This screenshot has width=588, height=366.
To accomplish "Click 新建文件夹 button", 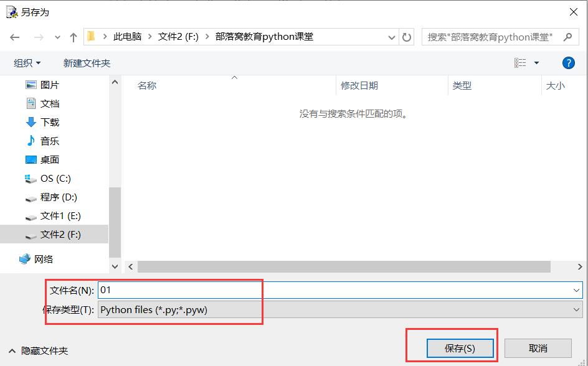I will click(87, 63).
